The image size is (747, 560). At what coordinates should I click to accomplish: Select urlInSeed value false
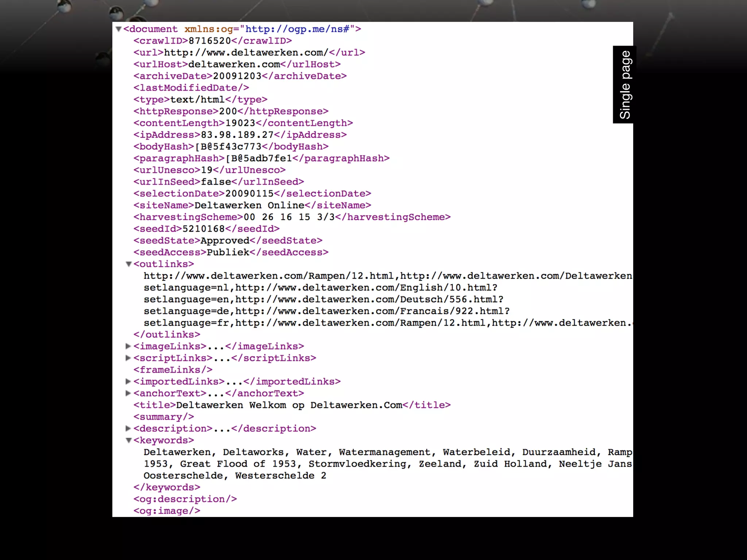tap(216, 182)
